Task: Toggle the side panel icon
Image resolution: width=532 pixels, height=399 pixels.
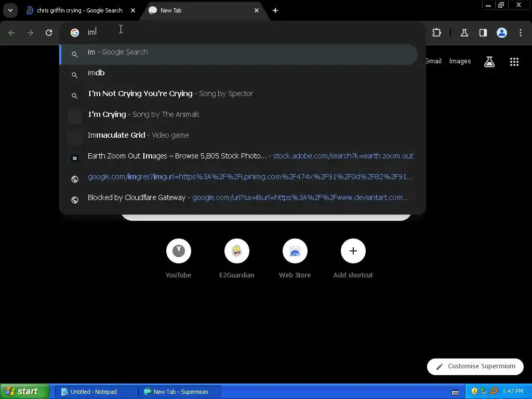Action: click(483, 33)
